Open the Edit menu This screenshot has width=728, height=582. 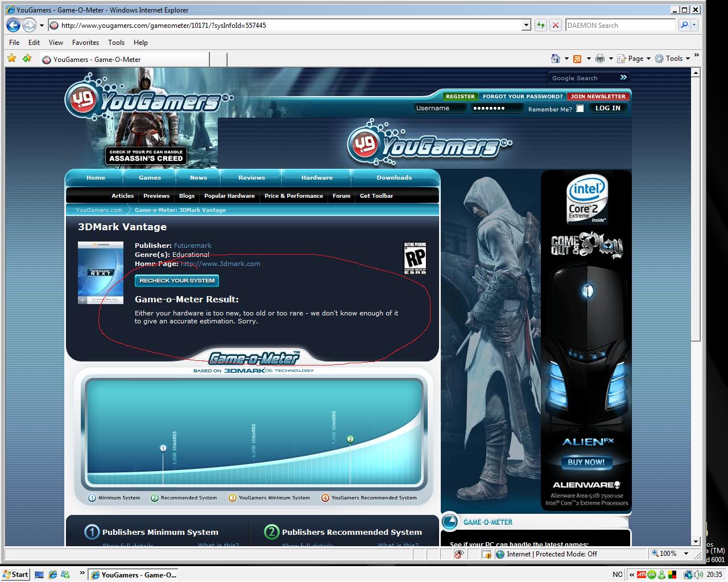[34, 43]
